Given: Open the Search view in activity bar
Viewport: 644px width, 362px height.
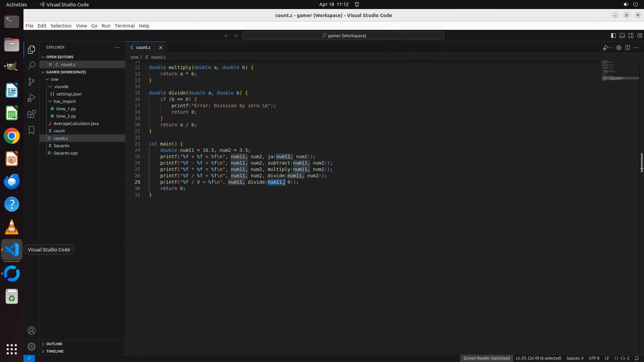Looking at the screenshot, I should point(32,65).
